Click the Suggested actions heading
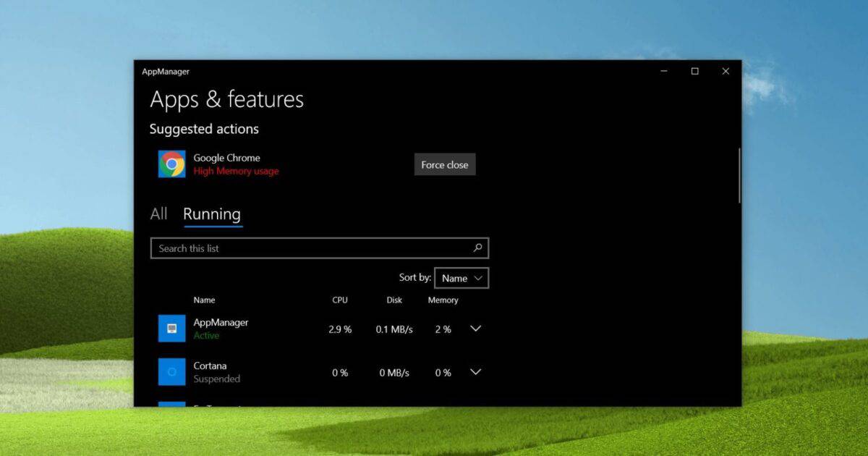 203,129
